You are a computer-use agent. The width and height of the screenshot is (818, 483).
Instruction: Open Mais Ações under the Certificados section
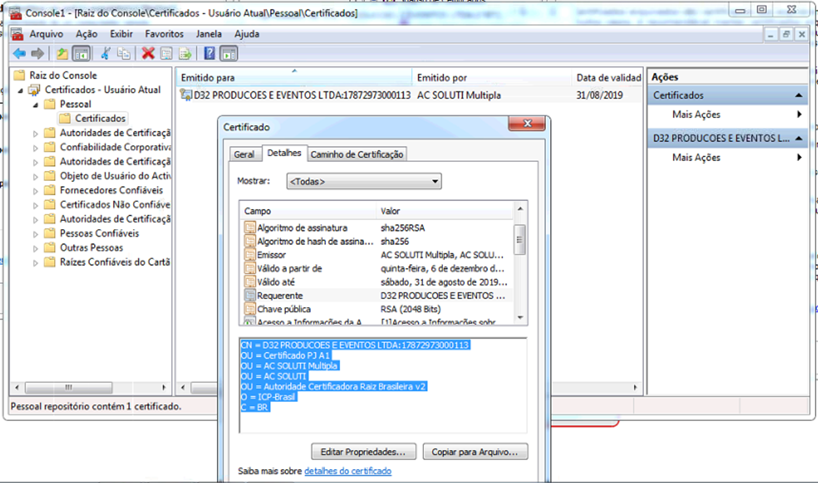(696, 115)
